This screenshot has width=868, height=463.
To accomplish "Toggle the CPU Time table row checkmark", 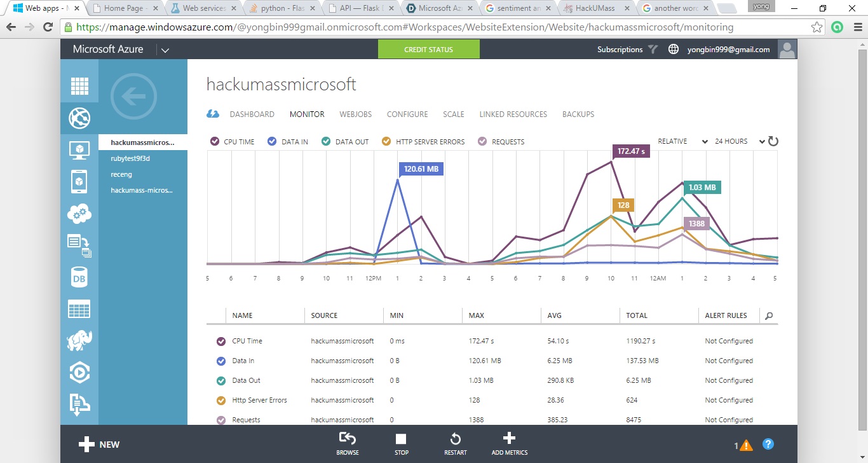I will click(x=221, y=342).
